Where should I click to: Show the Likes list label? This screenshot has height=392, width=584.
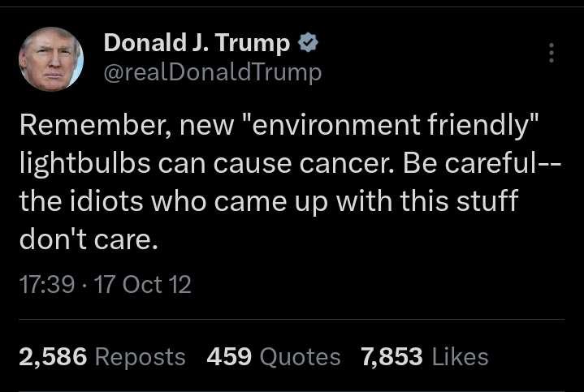[460, 356]
